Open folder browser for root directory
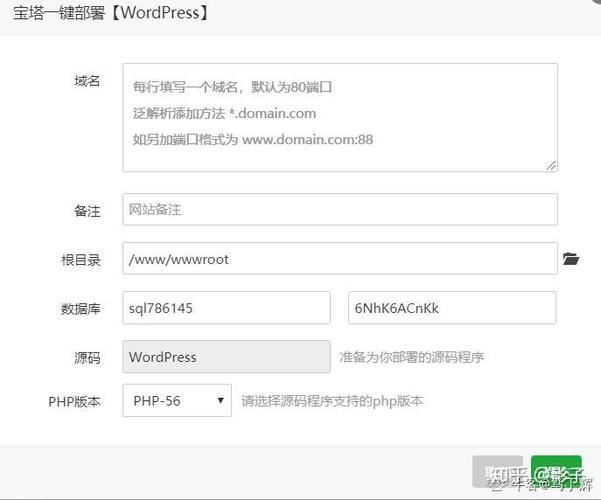The width and height of the screenshot is (601, 500). pos(571,259)
